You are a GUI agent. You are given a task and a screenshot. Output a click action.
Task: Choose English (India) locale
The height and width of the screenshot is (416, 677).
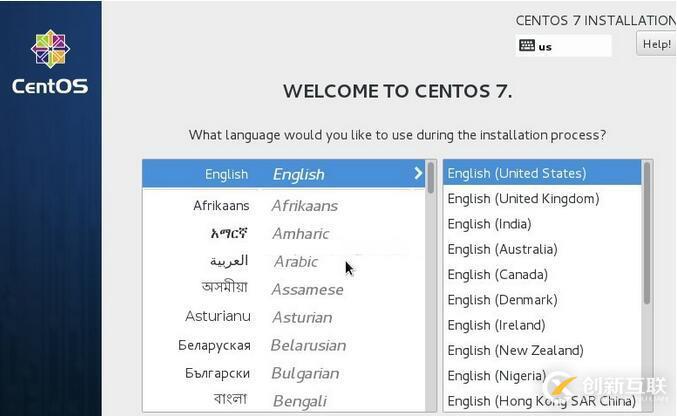pos(542,224)
